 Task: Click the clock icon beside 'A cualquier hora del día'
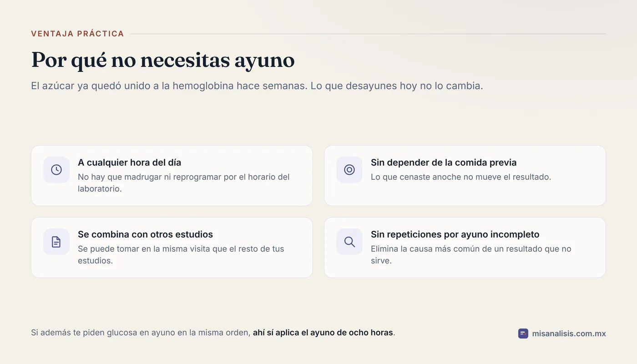tap(56, 170)
